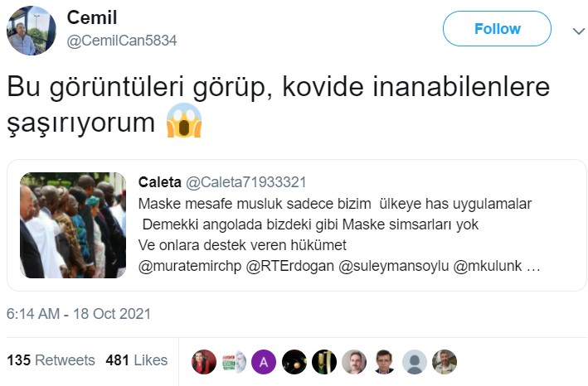Open the last bearded man liker avatar
The image size is (588, 386).
point(445,362)
